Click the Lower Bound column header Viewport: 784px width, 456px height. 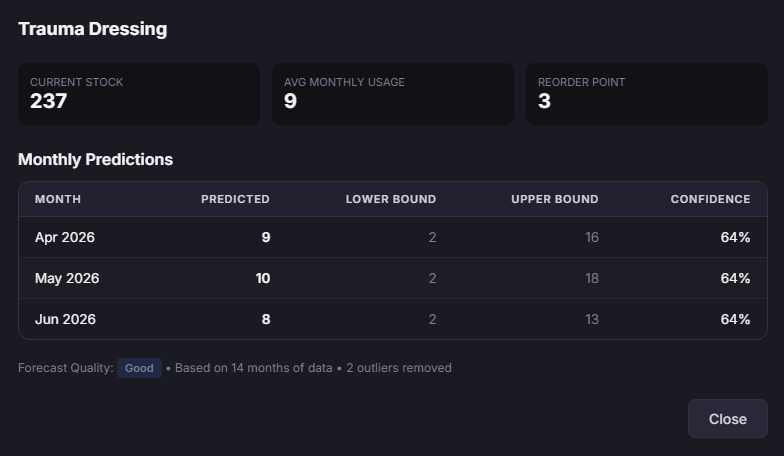pos(390,199)
